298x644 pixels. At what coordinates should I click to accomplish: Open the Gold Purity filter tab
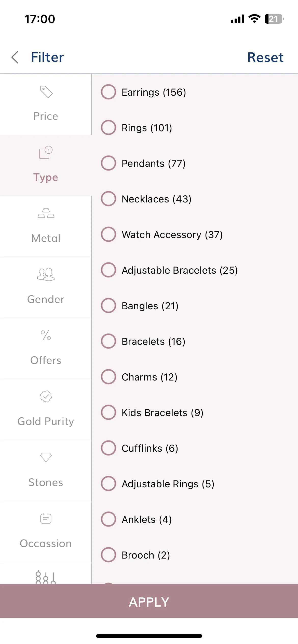[x=46, y=409]
